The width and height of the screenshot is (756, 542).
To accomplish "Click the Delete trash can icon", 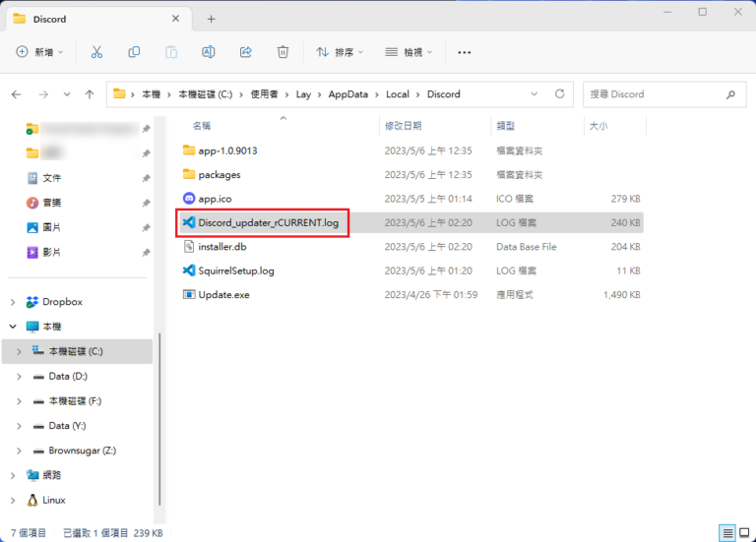I will [283, 52].
